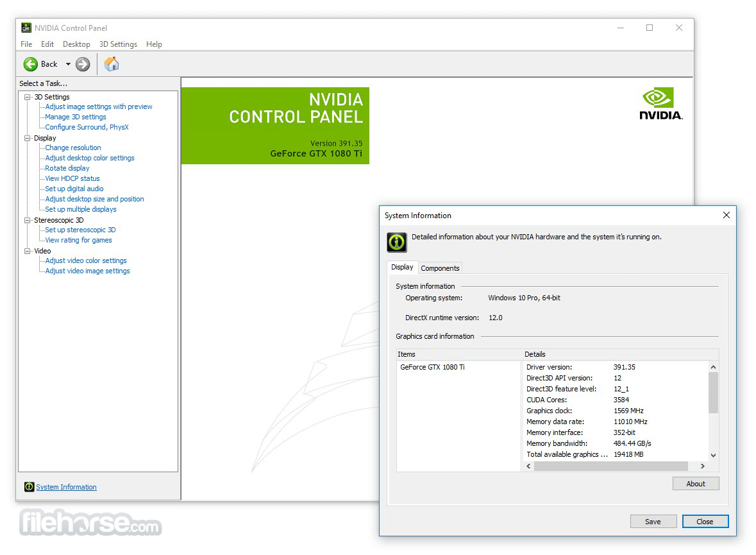Select Manage 3D settings task
This screenshot has width=756, height=555.
click(x=76, y=117)
